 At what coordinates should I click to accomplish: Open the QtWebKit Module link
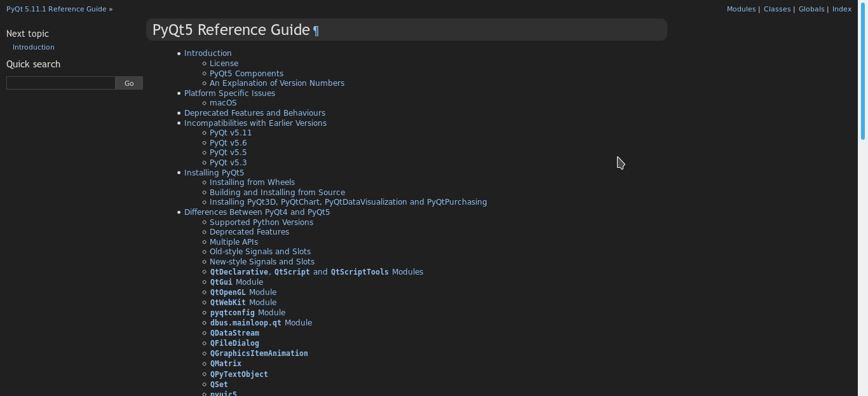(243, 302)
